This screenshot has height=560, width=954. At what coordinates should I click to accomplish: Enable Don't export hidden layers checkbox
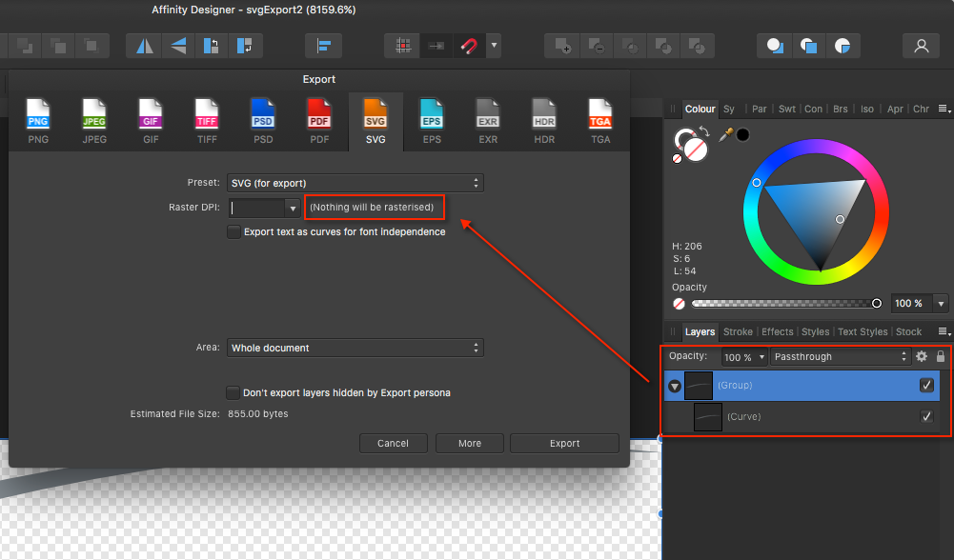point(233,392)
